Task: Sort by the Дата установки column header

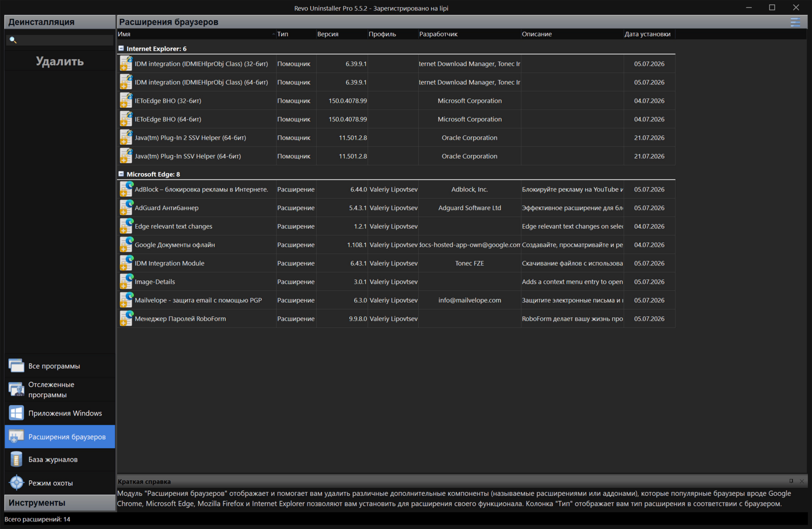Action: pos(649,34)
